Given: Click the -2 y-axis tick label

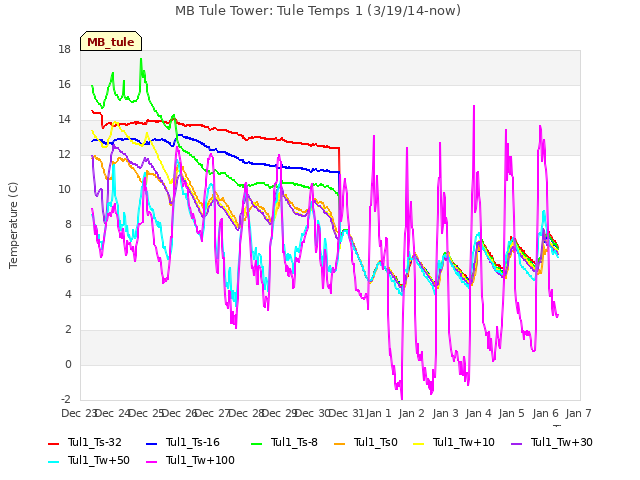Looking at the screenshot, I should 66,400.
